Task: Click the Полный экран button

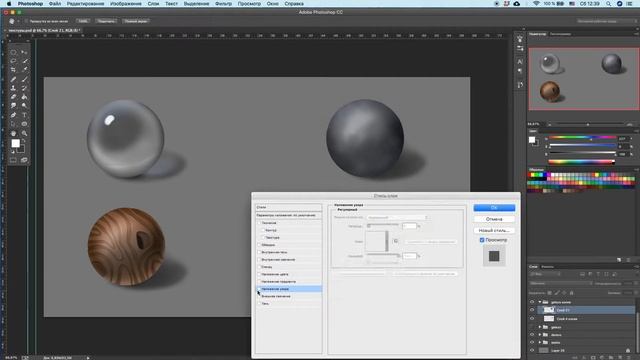Action: point(136,21)
